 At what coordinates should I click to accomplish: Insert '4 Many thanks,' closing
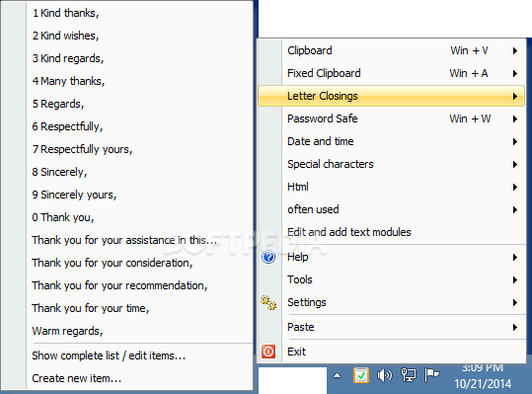pyautogui.click(x=127, y=81)
